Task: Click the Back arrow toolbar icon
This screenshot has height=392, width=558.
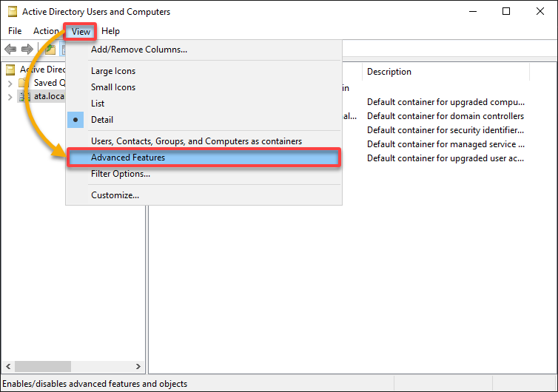Action: [x=10, y=49]
